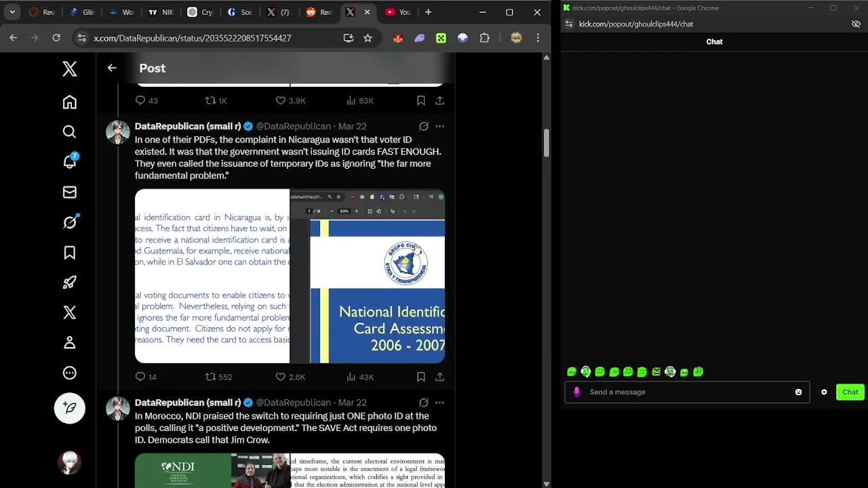Bookmark the post with 63K views
The image size is (868, 488).
click(420, 100)
